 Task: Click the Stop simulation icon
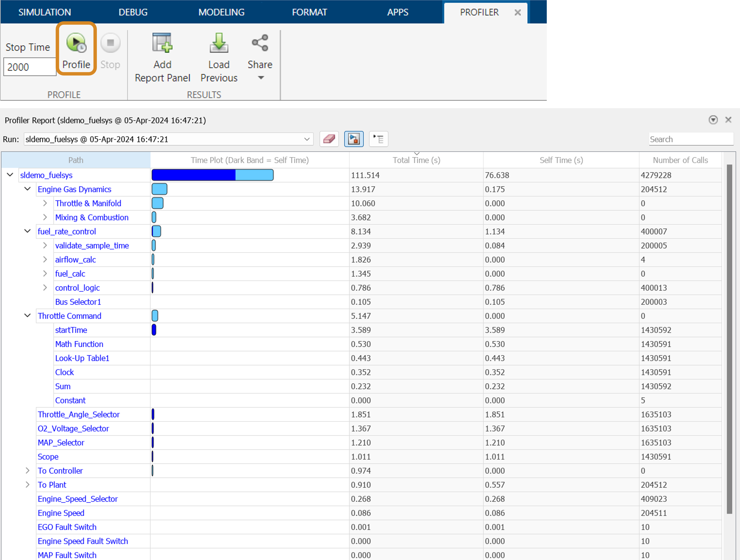(110, 43)
